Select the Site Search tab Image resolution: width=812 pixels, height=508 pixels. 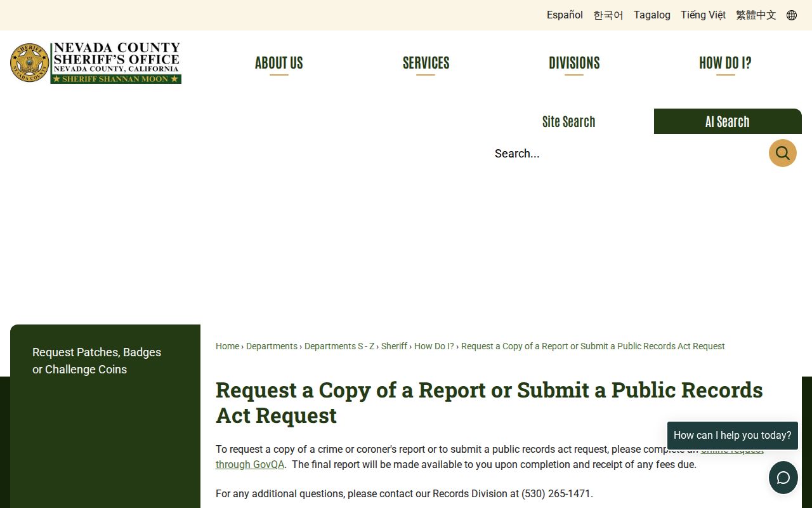[x=569, y=121]
